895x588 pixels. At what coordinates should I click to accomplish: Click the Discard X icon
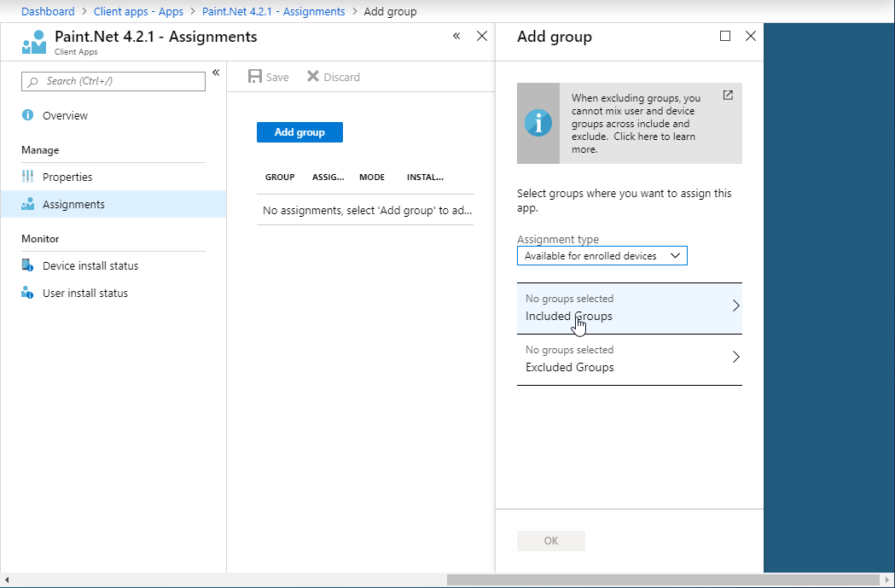click(x=313, y=77)
